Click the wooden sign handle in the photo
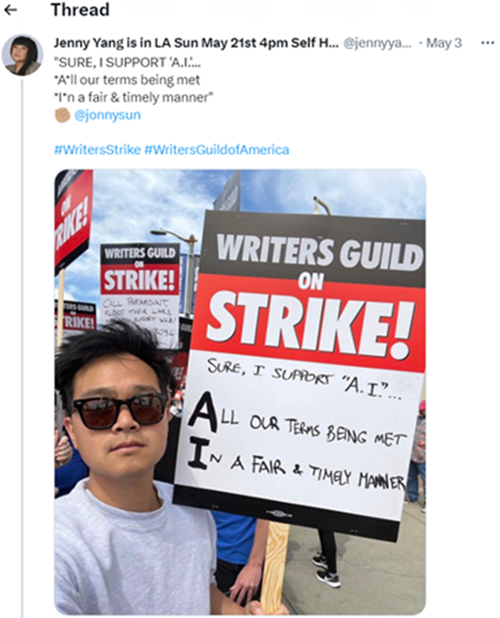500x618 pixels. [274, 566]
